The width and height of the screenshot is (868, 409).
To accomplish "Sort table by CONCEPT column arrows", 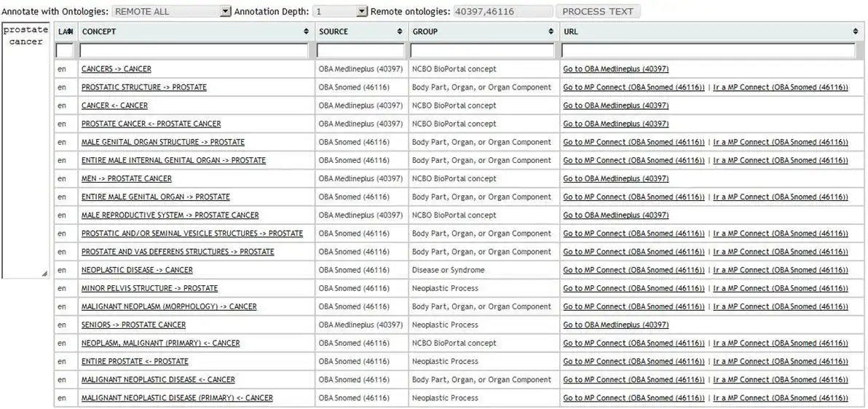I will (306, 32).
